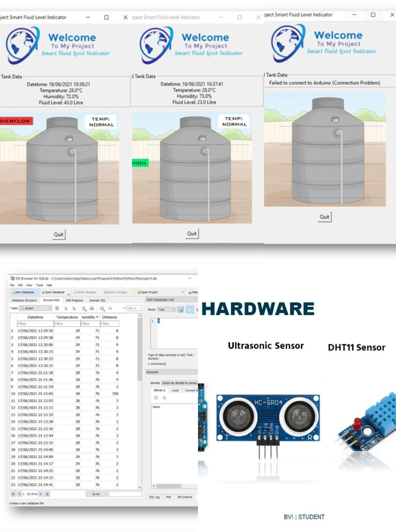Refresh the sensor table data
The width and height of the screenshot is (396, 532).
pyautogui.click(x=57, y=308)
